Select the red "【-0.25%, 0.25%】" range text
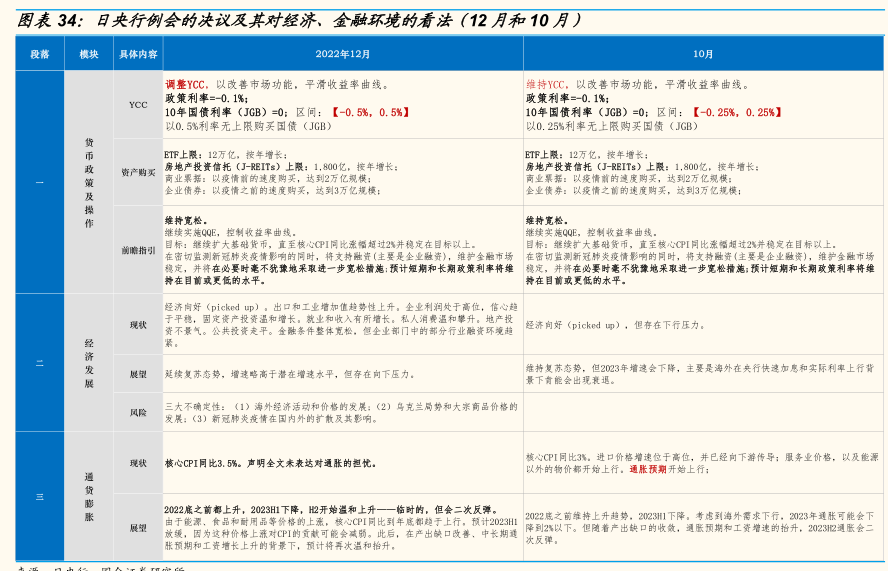Image resolution: width=888 pixels, height=571 pixels. click(x=737, y=113)
